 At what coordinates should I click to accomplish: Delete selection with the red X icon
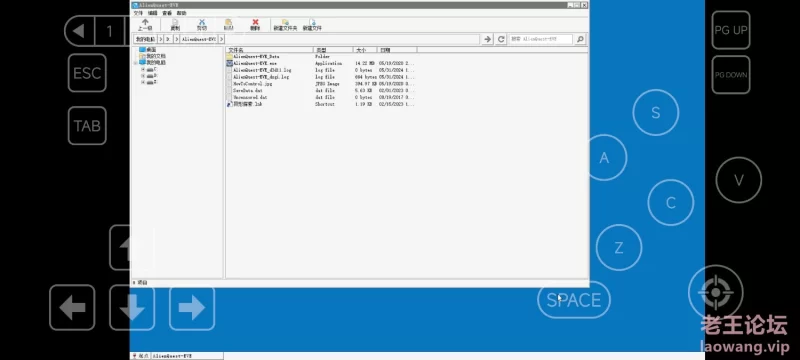click(255, 24)
